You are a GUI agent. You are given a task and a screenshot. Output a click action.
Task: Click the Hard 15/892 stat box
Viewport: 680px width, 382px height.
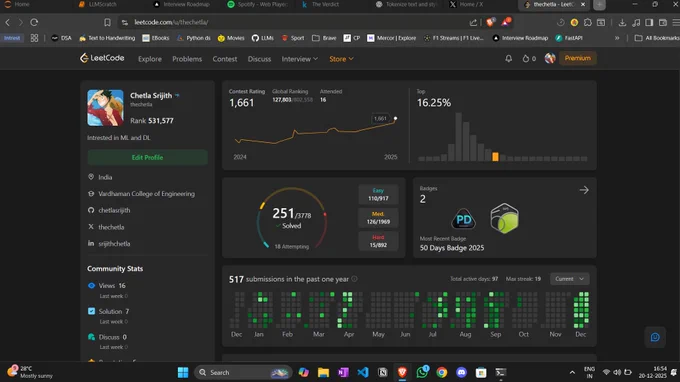tap(378, 241)
